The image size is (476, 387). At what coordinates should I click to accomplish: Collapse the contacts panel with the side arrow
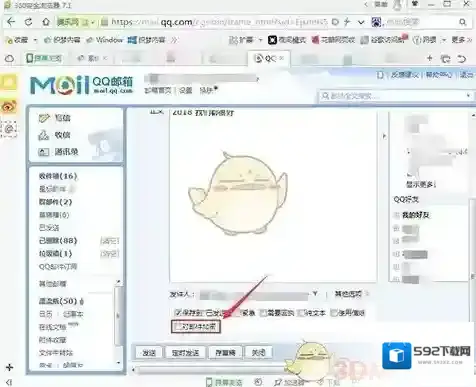click(x=384, y=136)
